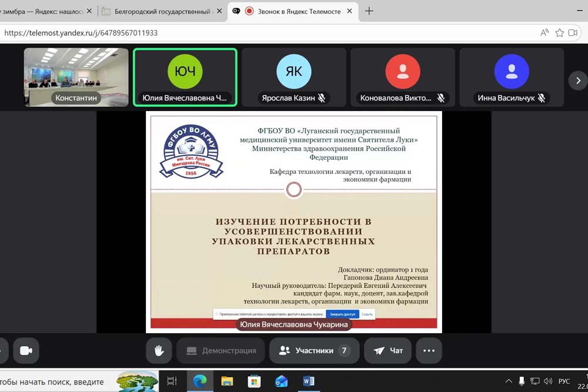Close the Звонок в Яндекс Телемосте tab
The height and width of the screenshot is (392, 588).
(349, 11)
